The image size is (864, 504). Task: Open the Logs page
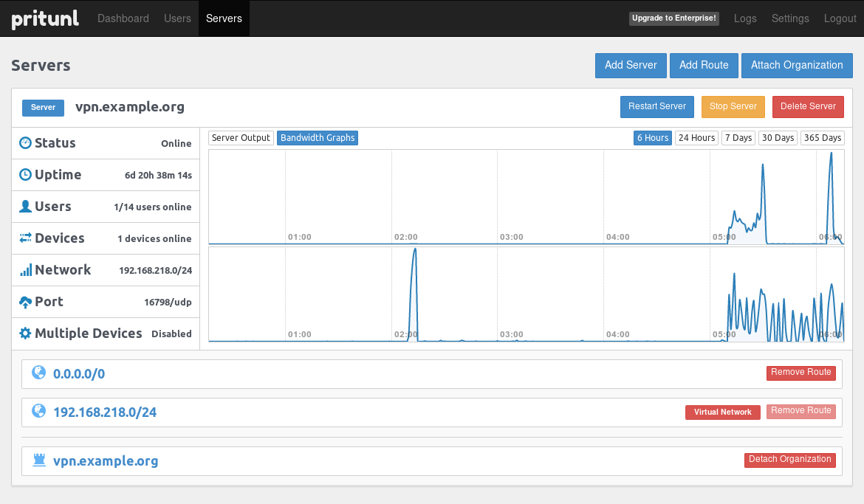point(745,18)
